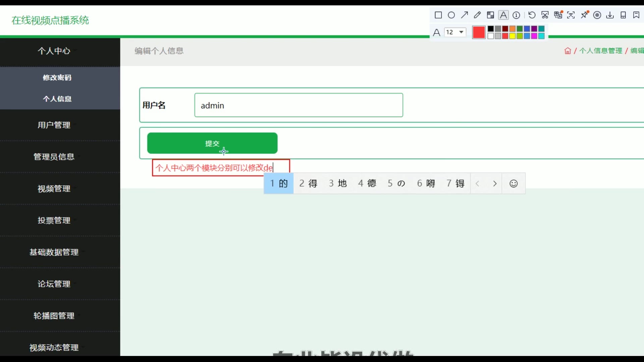Click the font size A icon
Image resolution: width=644 pixels, height=362 pixels.
(436, 33)
